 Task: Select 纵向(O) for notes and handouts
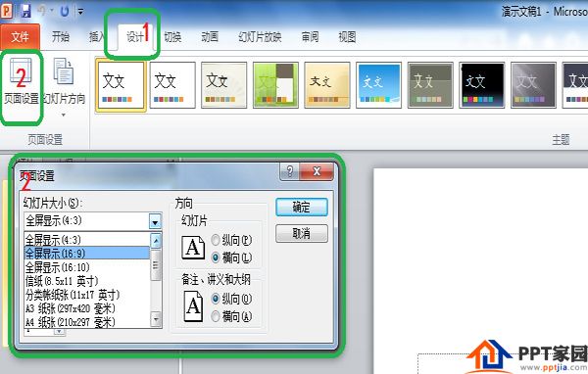(231, 299)
